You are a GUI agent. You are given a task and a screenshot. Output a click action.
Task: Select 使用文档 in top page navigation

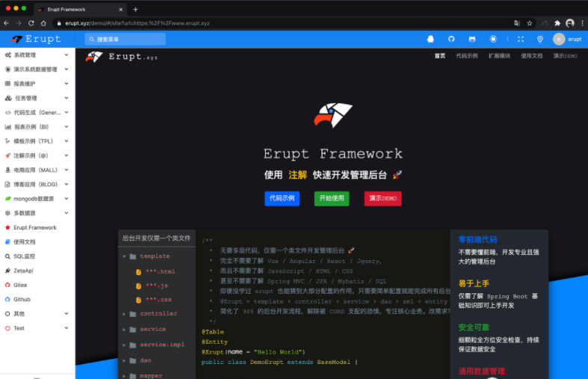(x=532, y=56)
